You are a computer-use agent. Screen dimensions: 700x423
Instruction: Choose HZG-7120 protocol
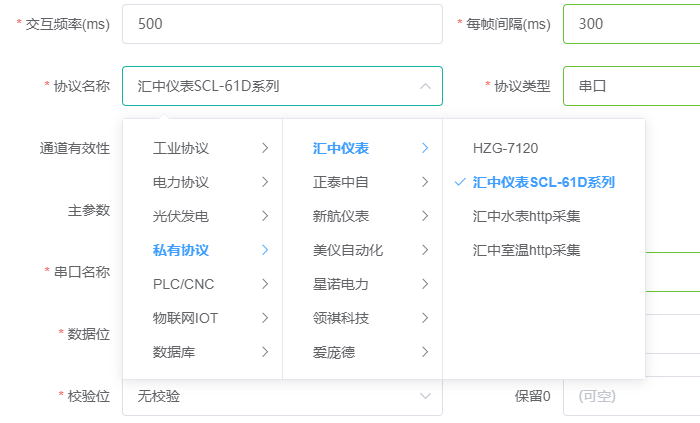click(x=544, y=148)
